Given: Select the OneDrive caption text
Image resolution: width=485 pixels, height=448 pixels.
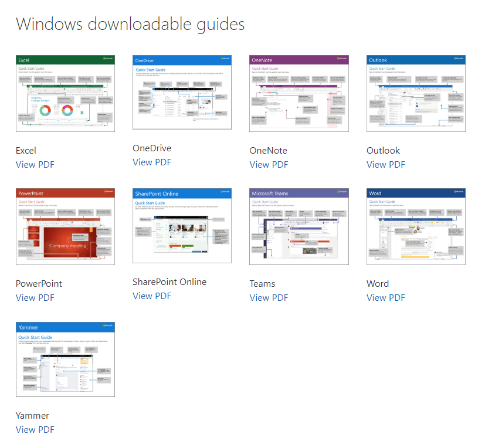Looking at the screenshot, I should tap(152, 148).
